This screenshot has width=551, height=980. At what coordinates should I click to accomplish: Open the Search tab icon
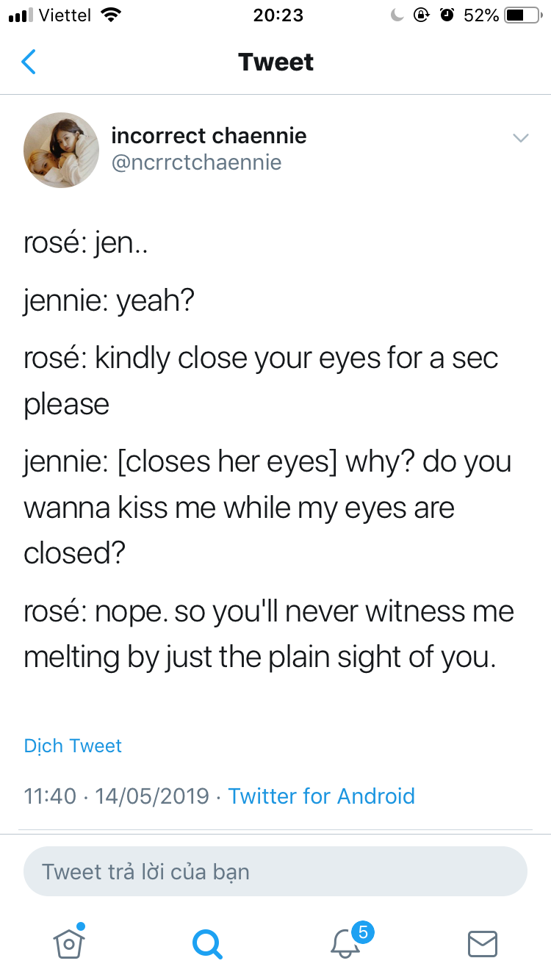206,943
